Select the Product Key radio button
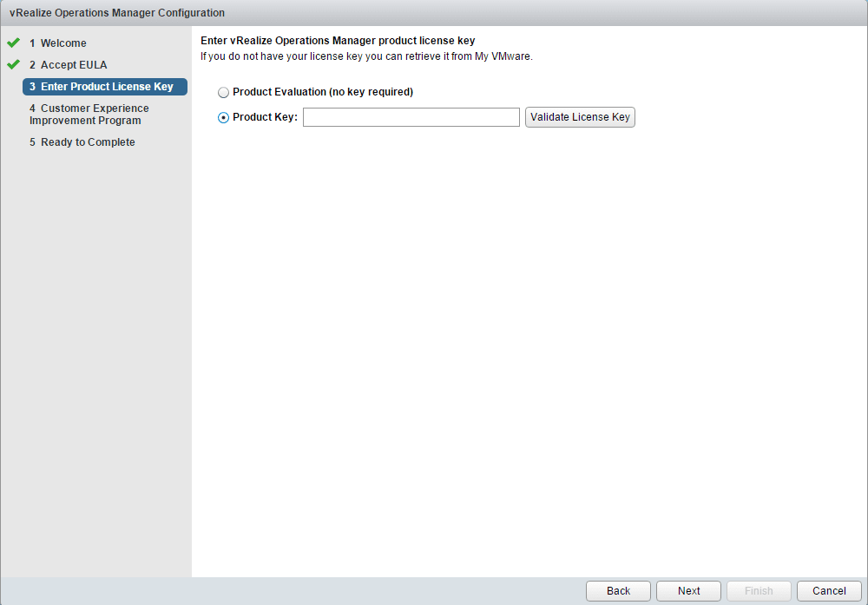 (223, 117)
